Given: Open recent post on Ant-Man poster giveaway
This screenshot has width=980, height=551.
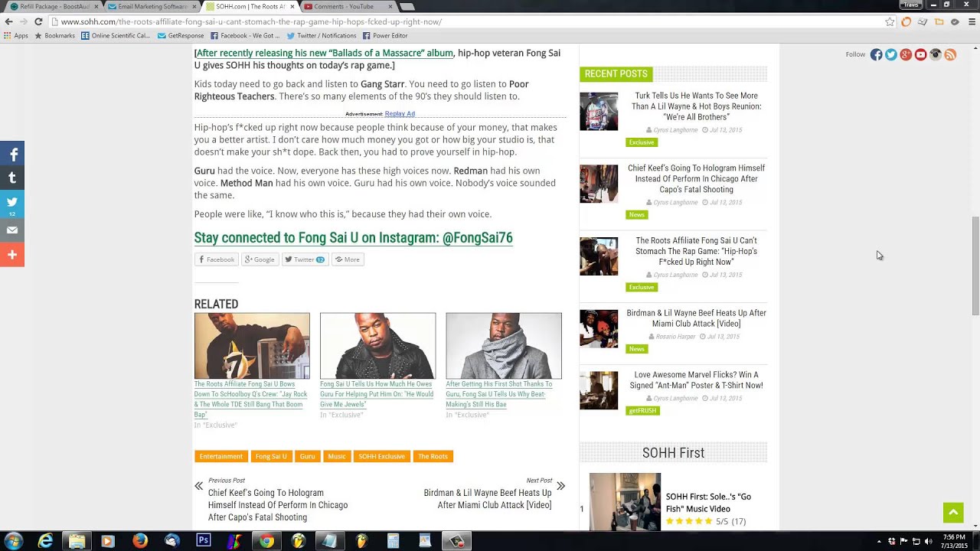Looking at the screenshot, I should pyautogui.click(x=697, y=380).
